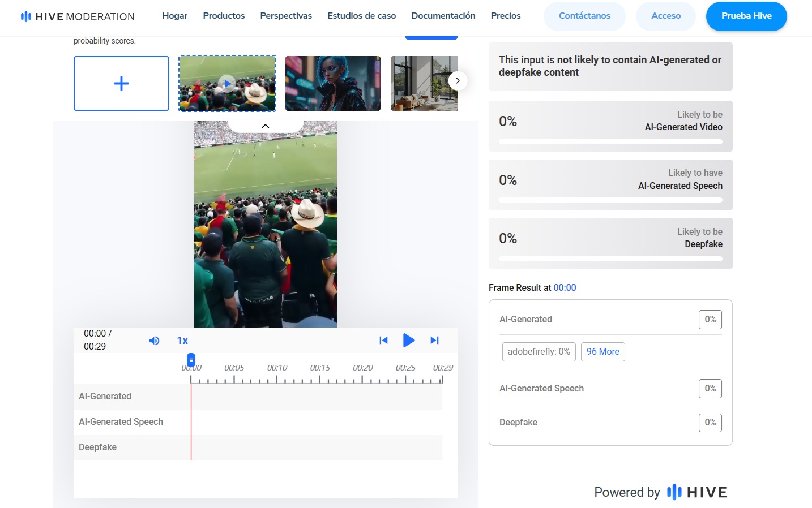Image resolution: width=812 pixels, height=508 pixels.
Task: Click the Prueba Hive button
Action: click(746, 16)
